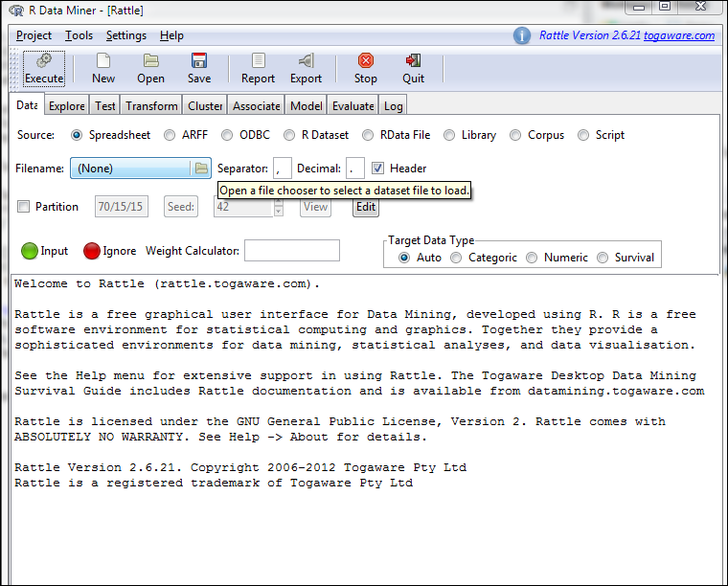Select Library source radio button

pos(449,135)
